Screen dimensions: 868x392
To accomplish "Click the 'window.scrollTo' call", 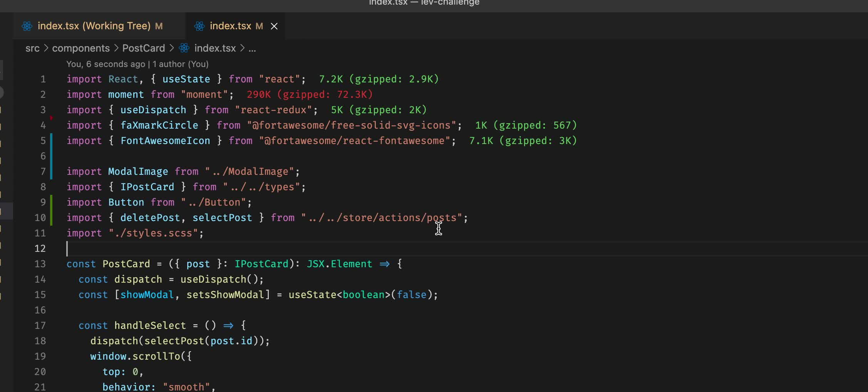I will coord(135,356).
